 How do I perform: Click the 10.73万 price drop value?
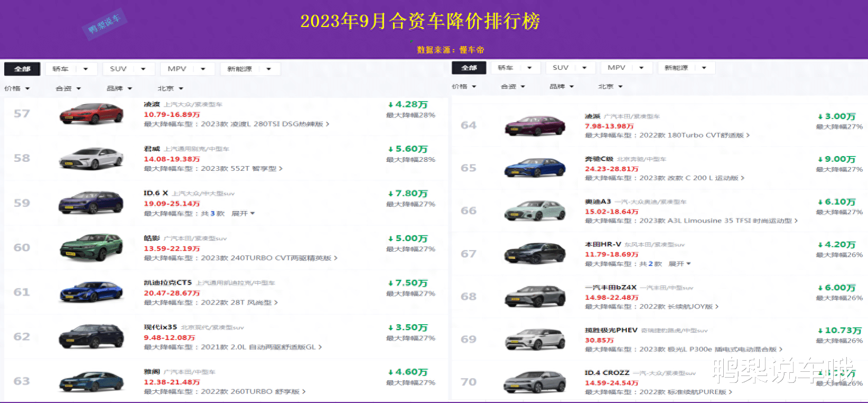[x=839, y=331]
